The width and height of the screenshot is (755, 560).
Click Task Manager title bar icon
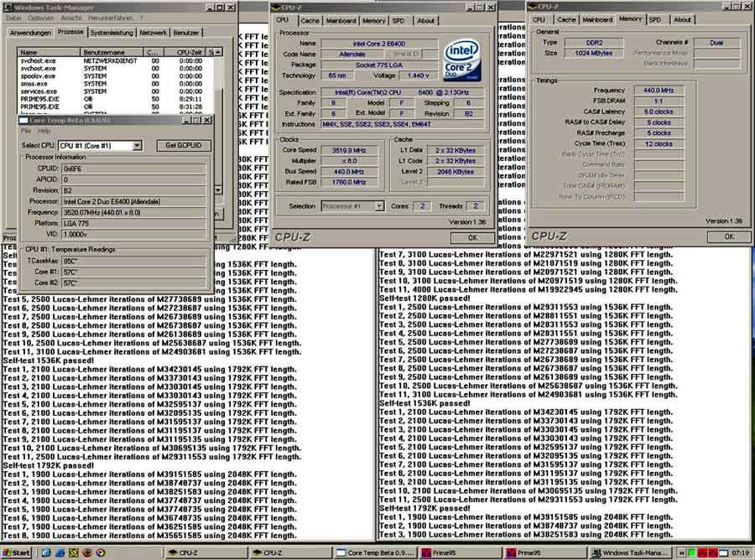[x=8, y=8]
